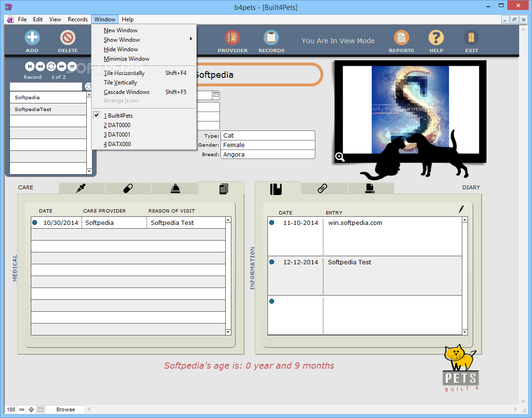
Task: Switch to the diary book tab
Action: coord(276,189)
